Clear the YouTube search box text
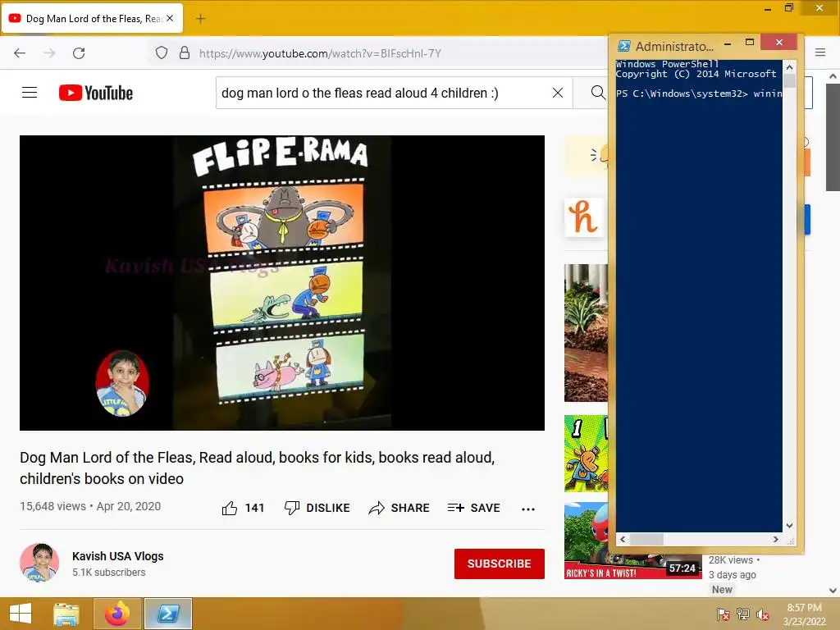 (558, 93)
